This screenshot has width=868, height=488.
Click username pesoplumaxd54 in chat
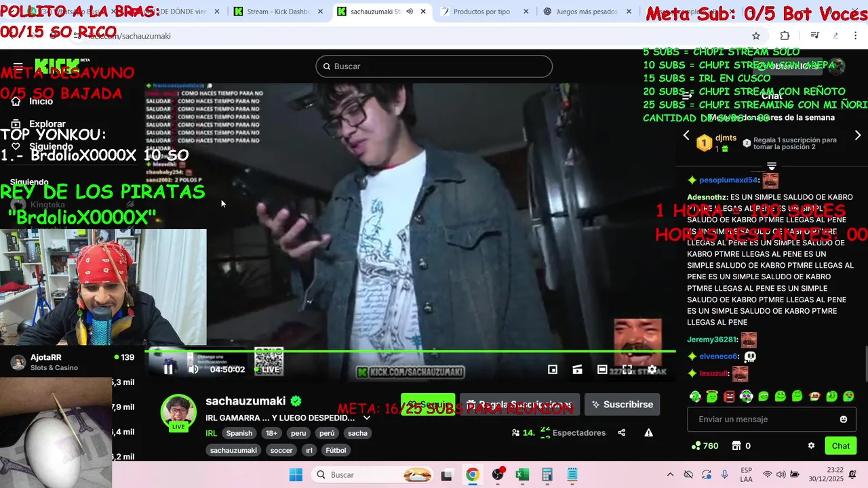click(x=728, y=180)
